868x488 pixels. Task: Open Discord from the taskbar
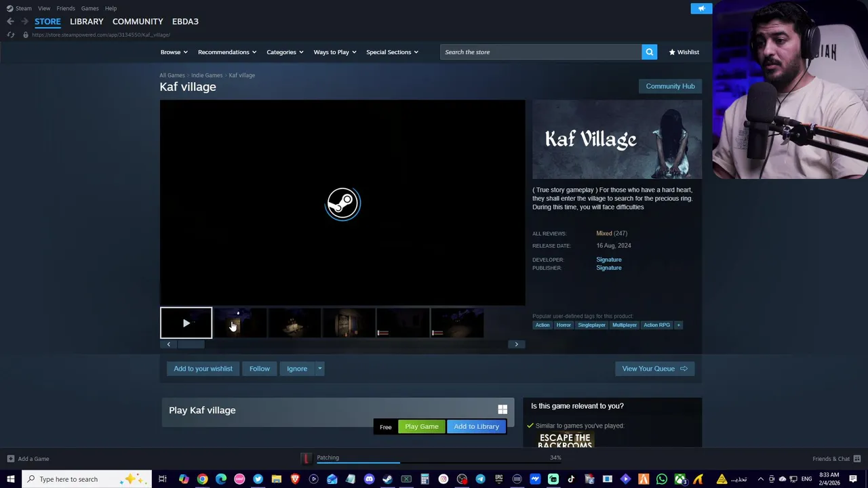(369, 479)
